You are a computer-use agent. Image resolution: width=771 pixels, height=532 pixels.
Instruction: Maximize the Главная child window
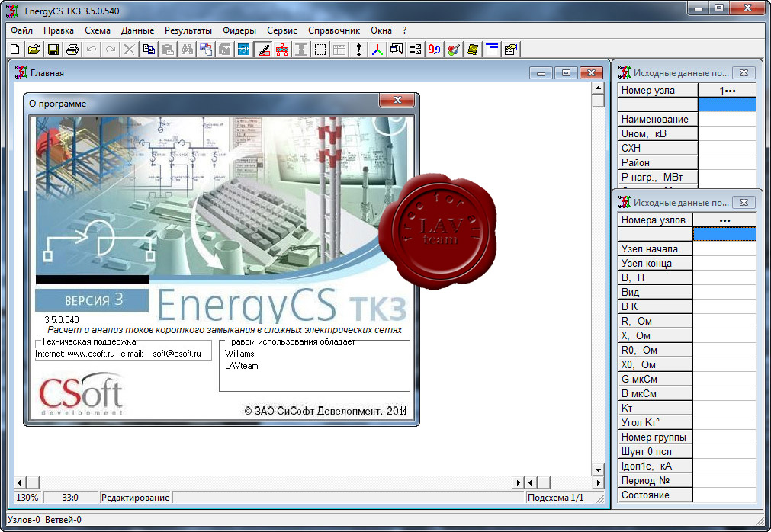(x=566, y=73)
